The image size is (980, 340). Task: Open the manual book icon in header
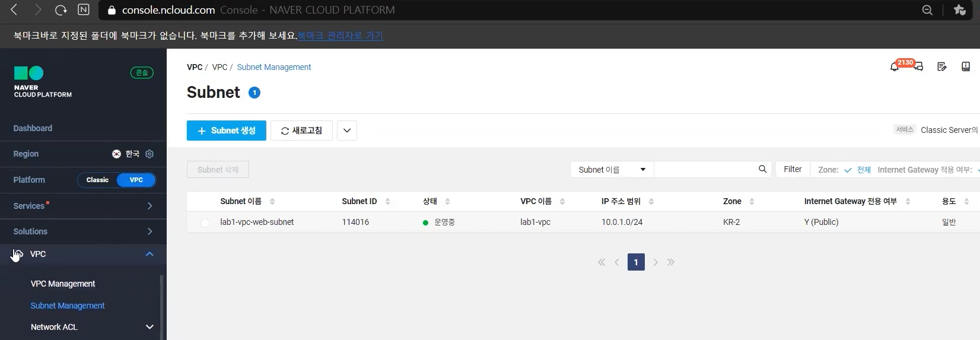pos(966,66)
